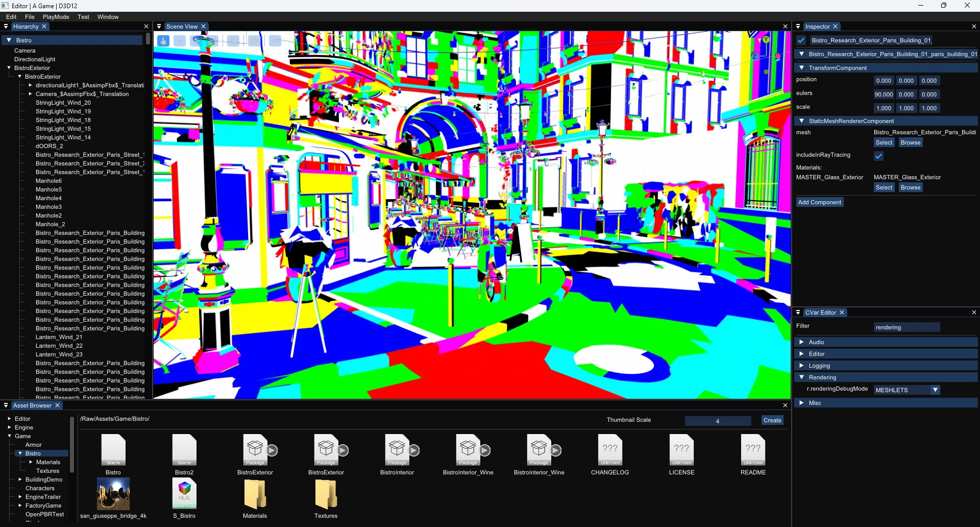
Task: Open the PlayMode menu
Action: tap(56, 17)
